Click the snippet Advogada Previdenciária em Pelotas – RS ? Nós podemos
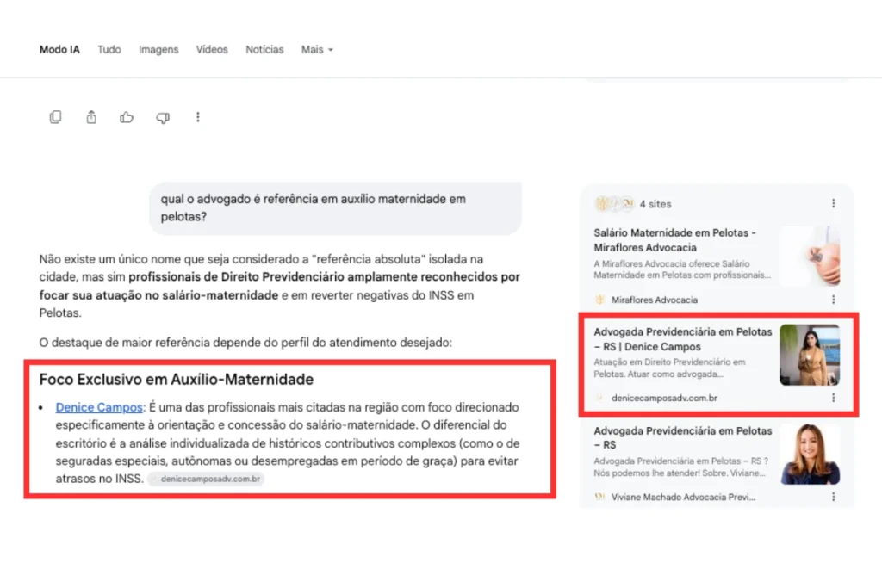Viewport: 882px width, 588px height. tap(680, 467)
